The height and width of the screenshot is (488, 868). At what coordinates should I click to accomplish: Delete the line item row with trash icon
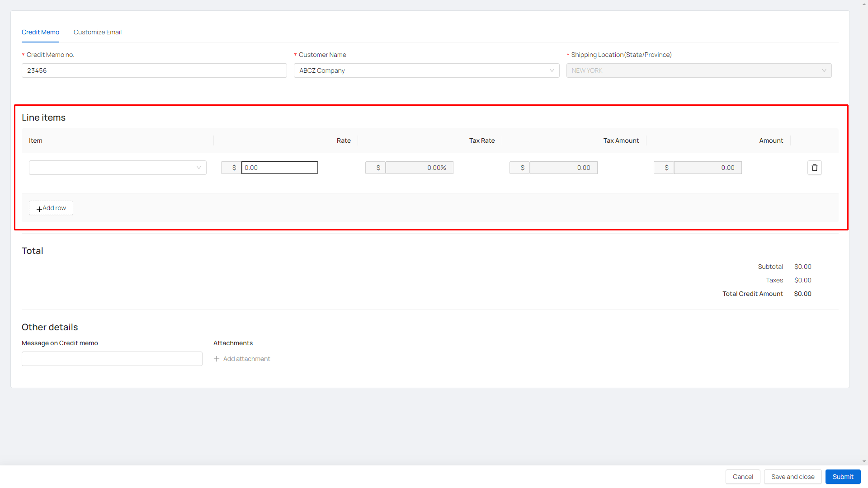click(x=814, y=168)
